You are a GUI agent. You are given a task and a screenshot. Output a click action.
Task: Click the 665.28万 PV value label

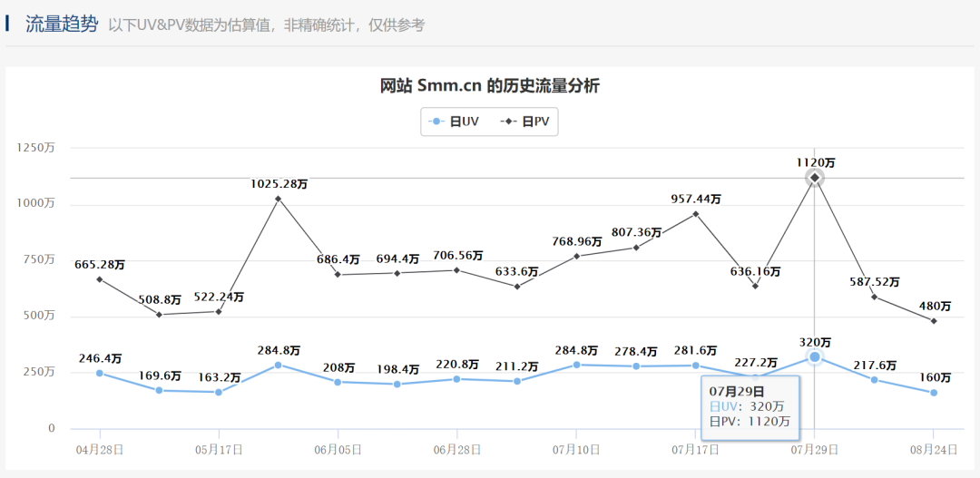point(100,266)
